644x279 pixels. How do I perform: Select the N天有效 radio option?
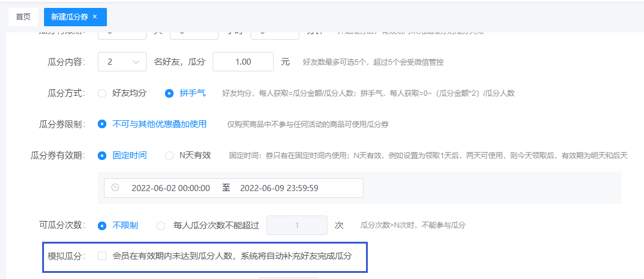169,155
